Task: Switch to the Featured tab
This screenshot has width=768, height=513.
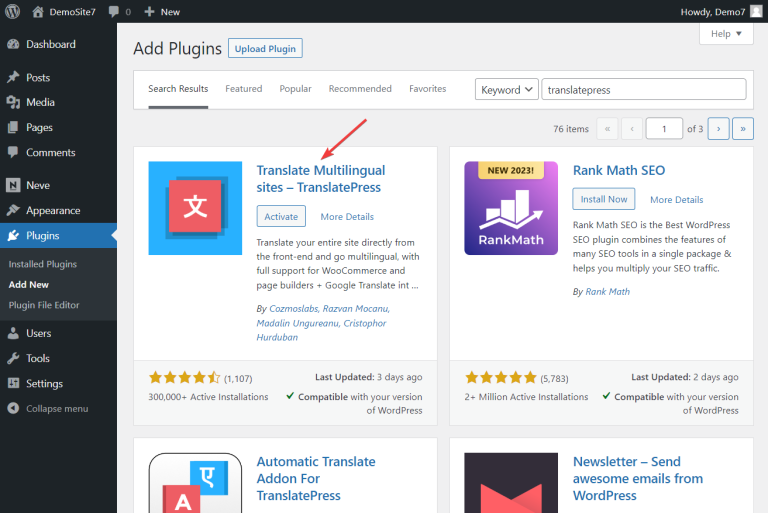Action: [243, 89]
